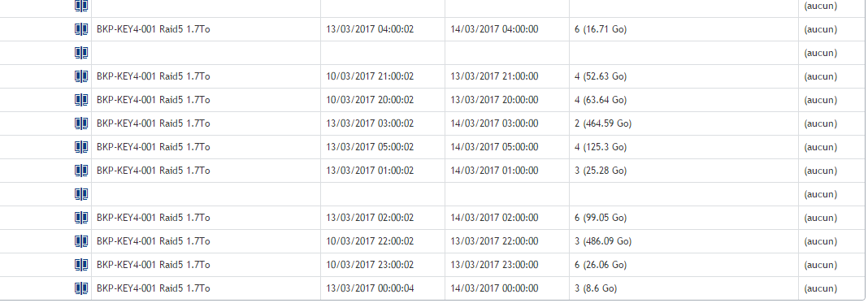Click storage icon for 13/03/2017 01:00:02 row
868x303 pixels.
(80, 171)
